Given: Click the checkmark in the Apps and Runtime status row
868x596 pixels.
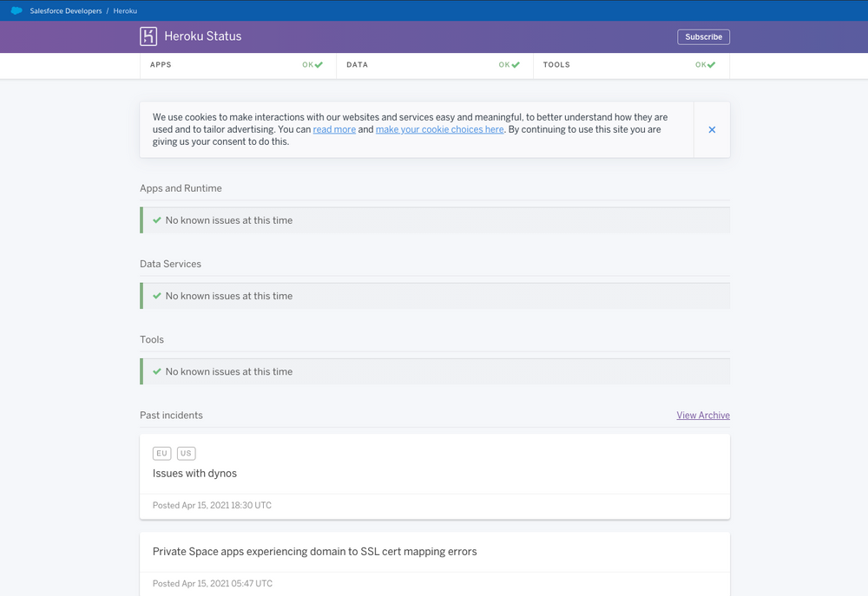Looking at the screenshot, I should (155, 220).
